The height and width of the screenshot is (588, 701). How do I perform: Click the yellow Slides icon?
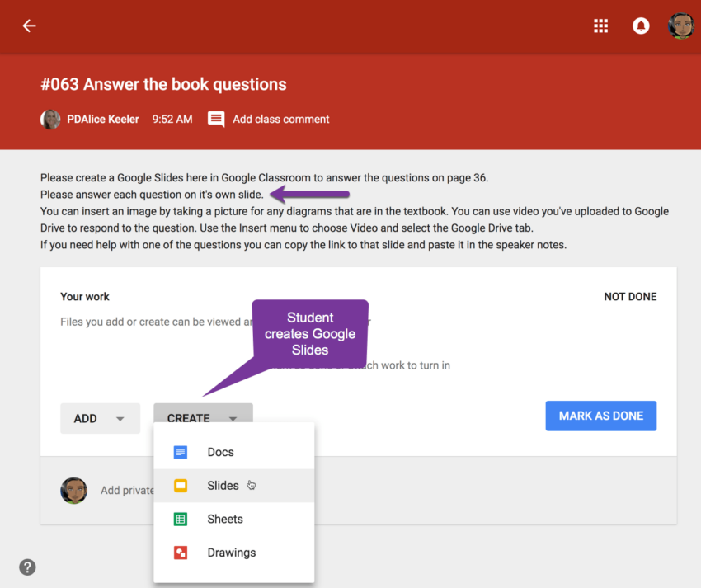(x=180, y=486)
